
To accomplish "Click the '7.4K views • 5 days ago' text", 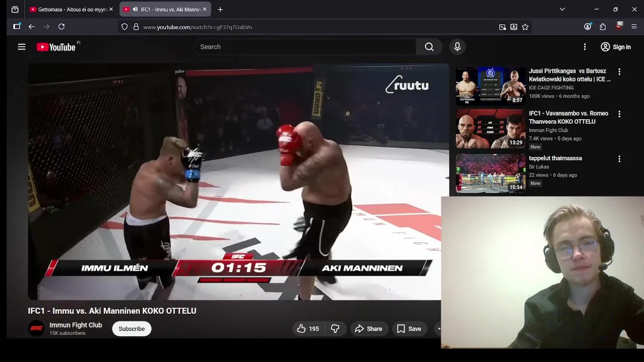I will tap(555, 138).
